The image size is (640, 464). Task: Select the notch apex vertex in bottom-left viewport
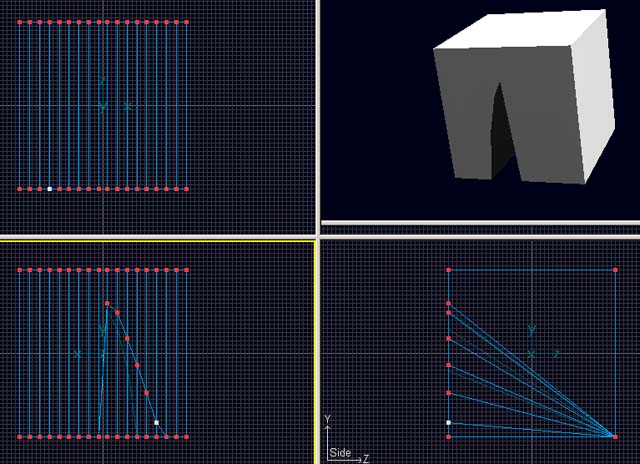[x=107, y=303]
